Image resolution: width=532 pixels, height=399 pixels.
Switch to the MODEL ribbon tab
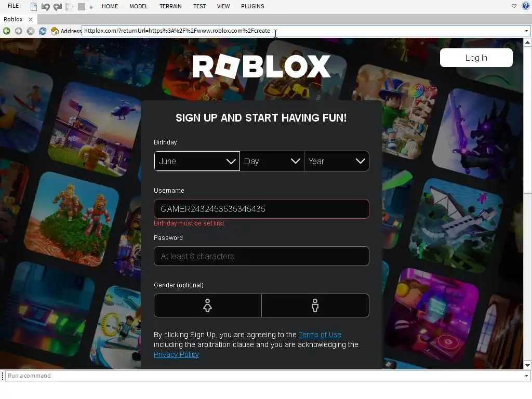click(x=138, y=6)
